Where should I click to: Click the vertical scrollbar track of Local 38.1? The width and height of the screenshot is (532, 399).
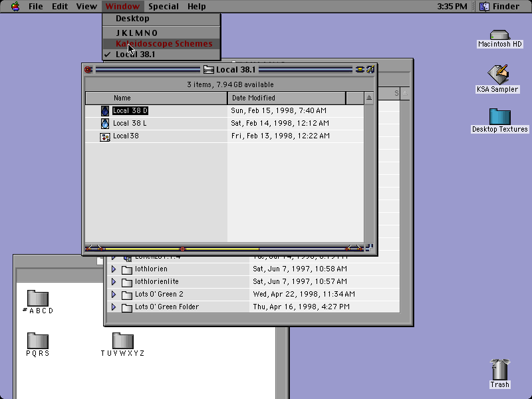point(369,173)
